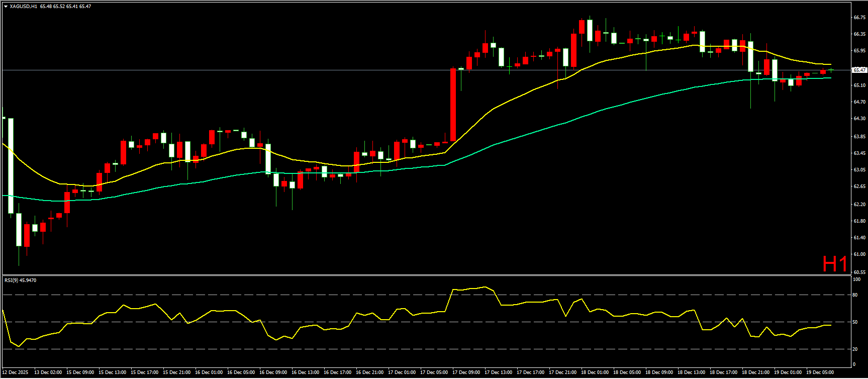Click the 19 Dec 05:00 time label
Viewport: 868px width, 379px height.
(x=820, y=372)
